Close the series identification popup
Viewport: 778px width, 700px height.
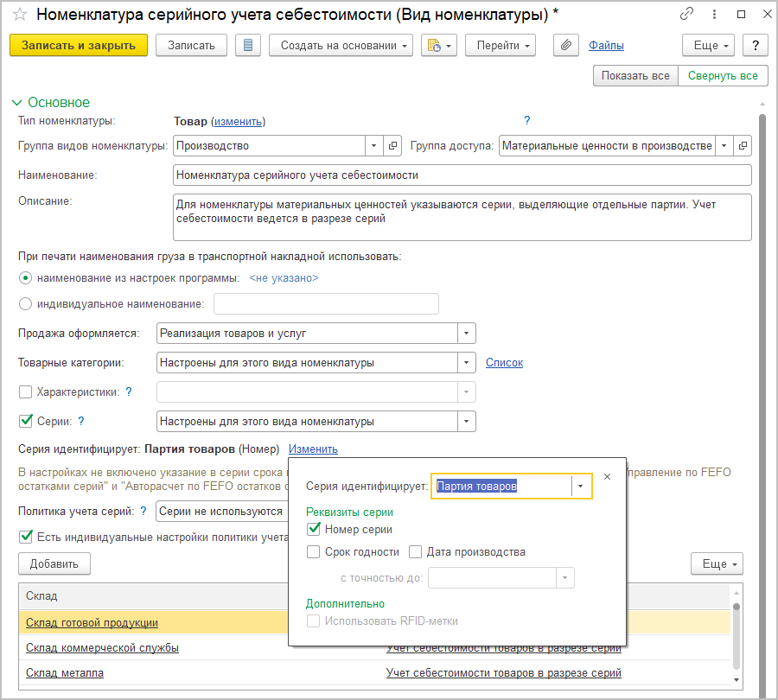click(x=607, y=476)
